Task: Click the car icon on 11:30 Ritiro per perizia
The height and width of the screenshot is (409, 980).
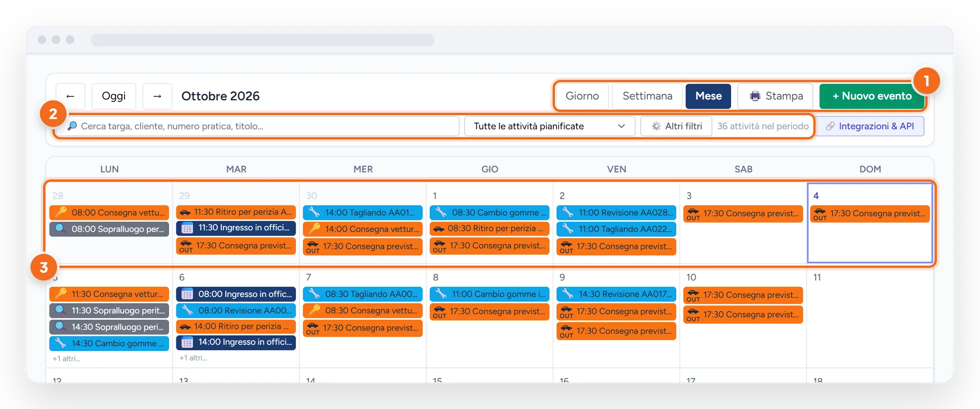Action: pyautogui.click(x=185, y=212)
